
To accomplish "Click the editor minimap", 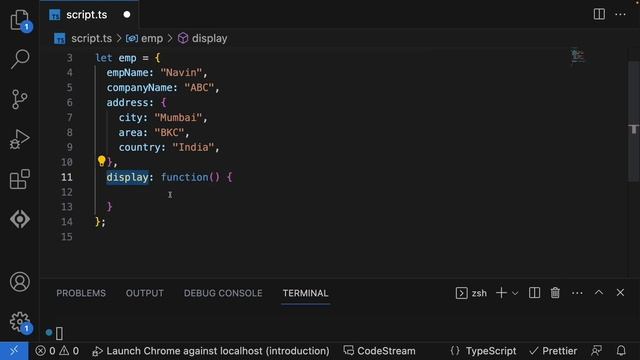I will click(x=578, y=56).
